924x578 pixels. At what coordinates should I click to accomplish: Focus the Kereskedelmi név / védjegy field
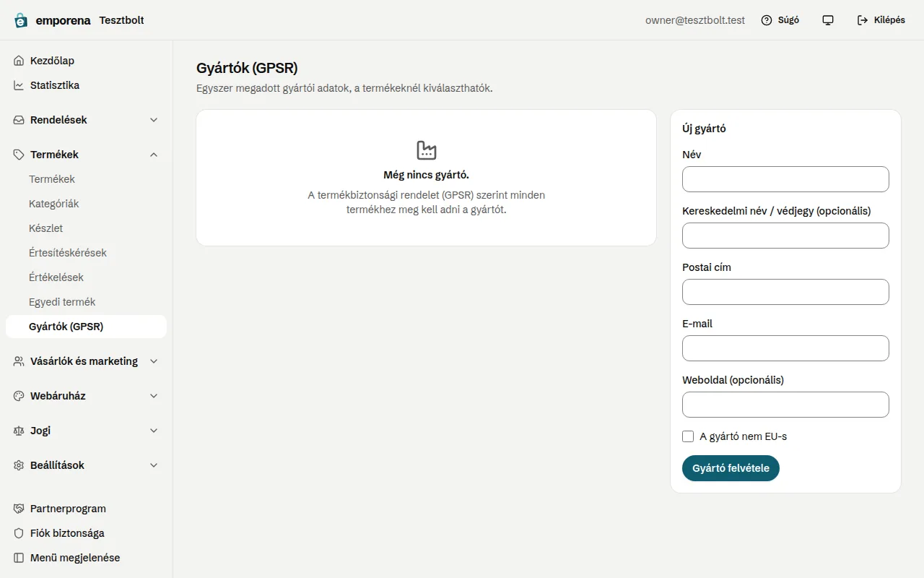tap(785, 236)
